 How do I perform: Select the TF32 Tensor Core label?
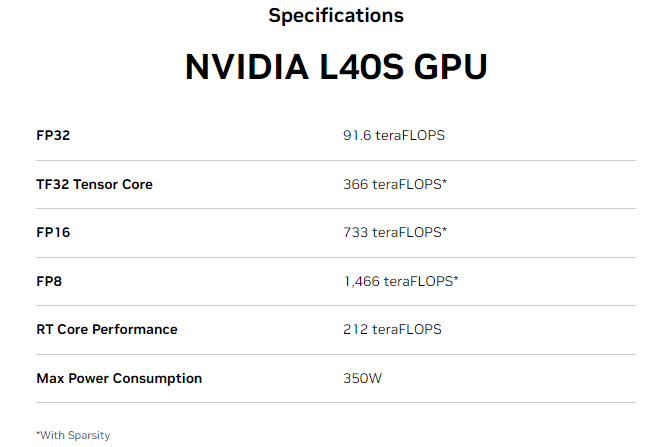point(94,184)
